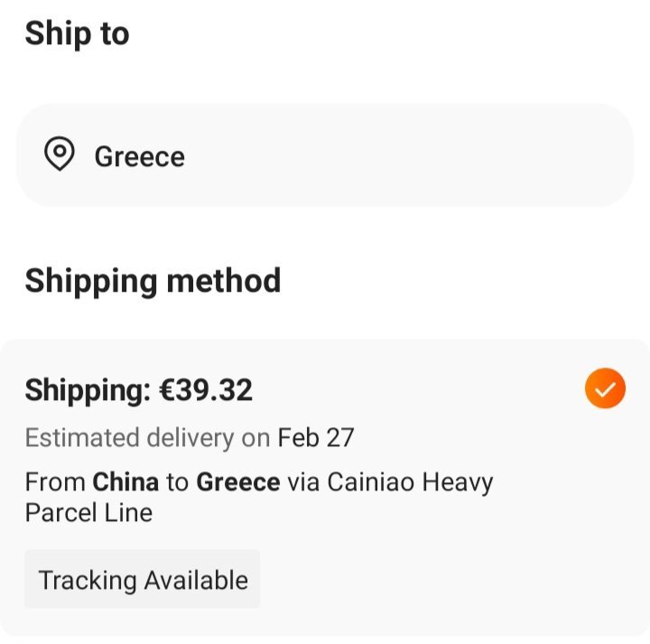
Task: Open the Greece destination selector
Action: [x=325, y=155]
